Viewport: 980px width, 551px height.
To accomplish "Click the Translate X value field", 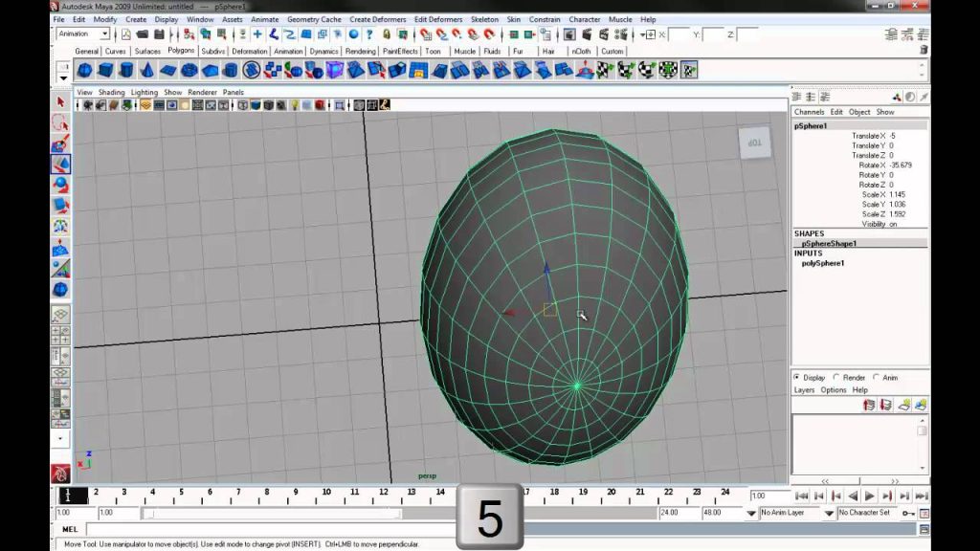I will coord(907,136).
